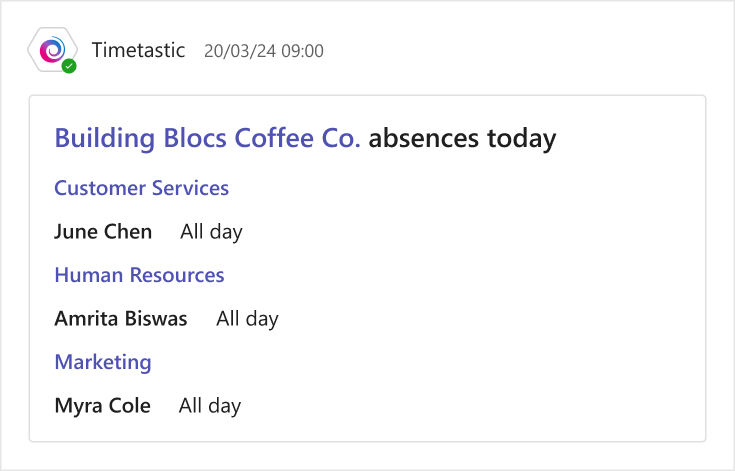Image resolution: width=735 pixels, height=471 pixels.
Task: Click Myra Cole's All day label
Action: (x=210, y=406)
